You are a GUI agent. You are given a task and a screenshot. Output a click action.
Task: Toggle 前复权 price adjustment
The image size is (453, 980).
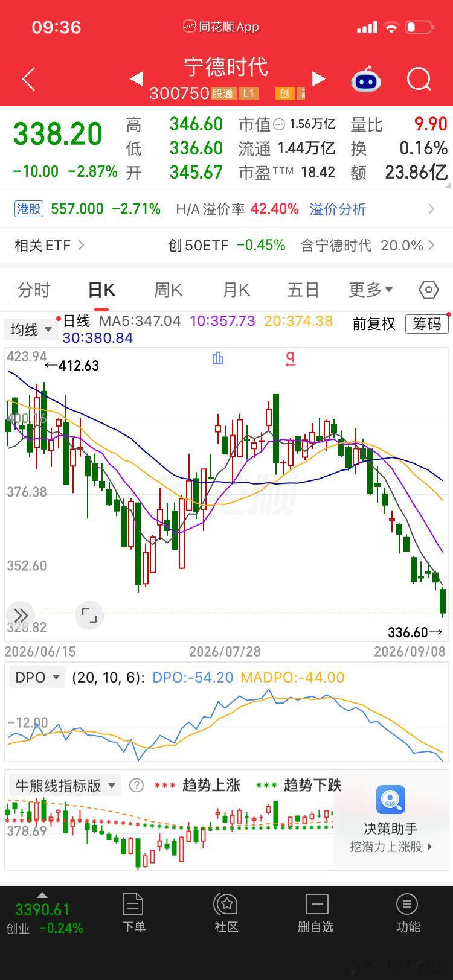tap(374, 324)
